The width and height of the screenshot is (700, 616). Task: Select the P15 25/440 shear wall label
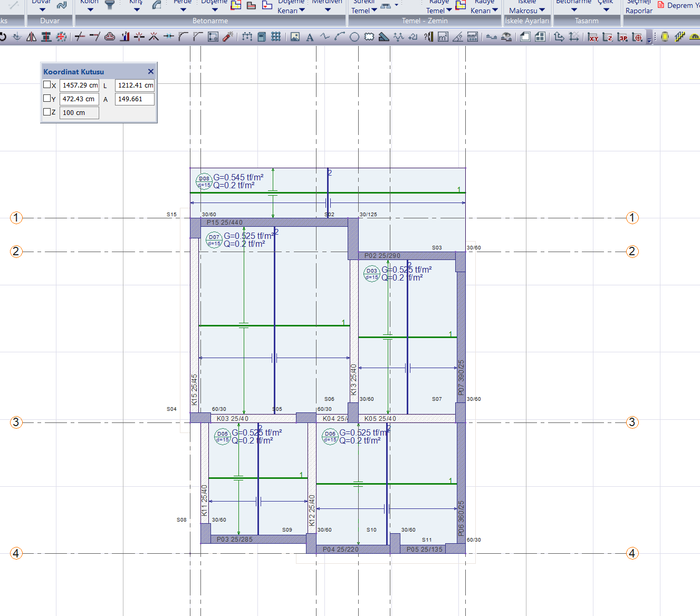click(225, 223)
